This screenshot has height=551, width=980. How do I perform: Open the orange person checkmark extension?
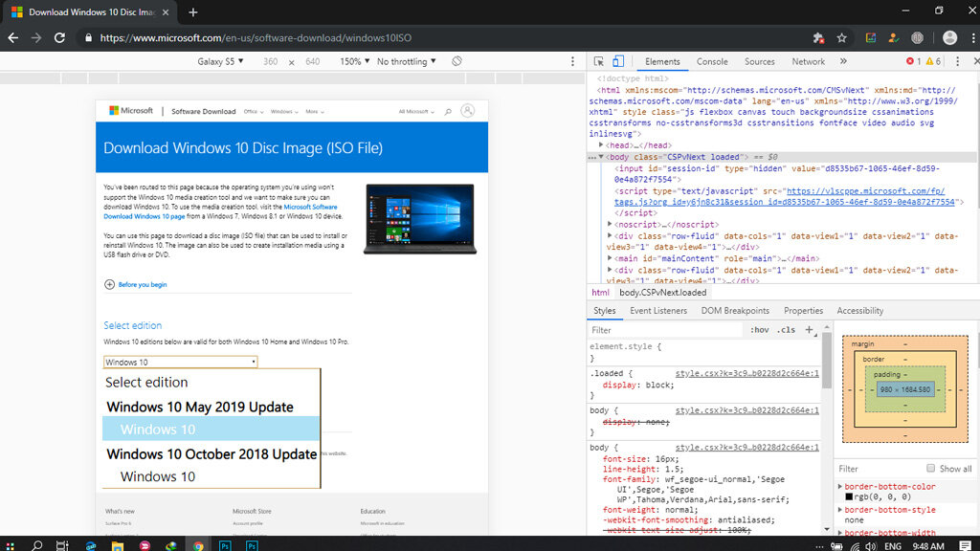click(894, 38)
